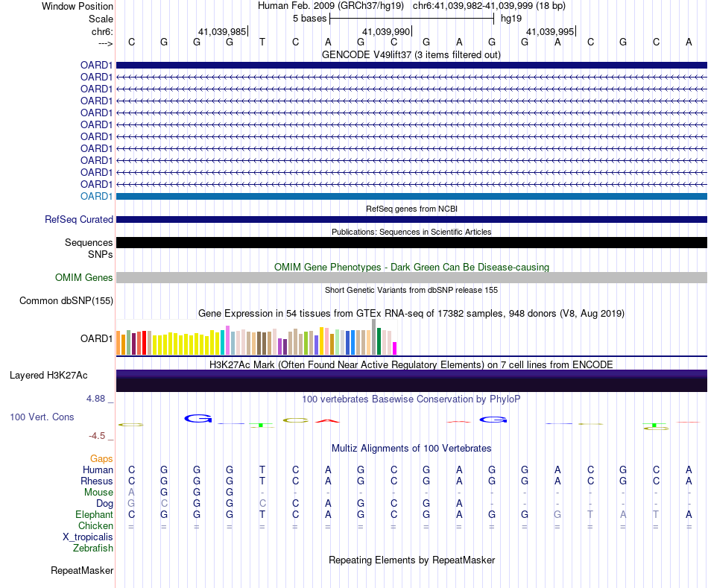
Task: Click the Window Position label
Action: 78,6
